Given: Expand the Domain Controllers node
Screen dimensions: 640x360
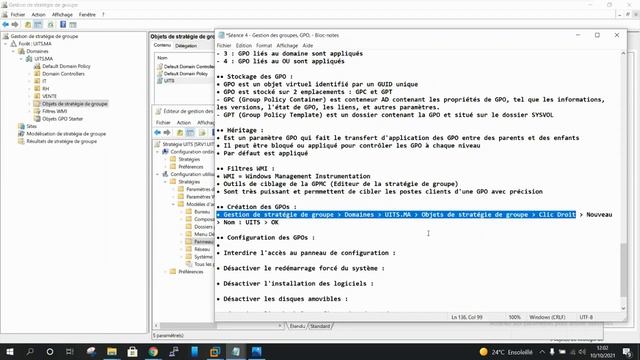Looking at the screenshot, I should click(29, 74).
